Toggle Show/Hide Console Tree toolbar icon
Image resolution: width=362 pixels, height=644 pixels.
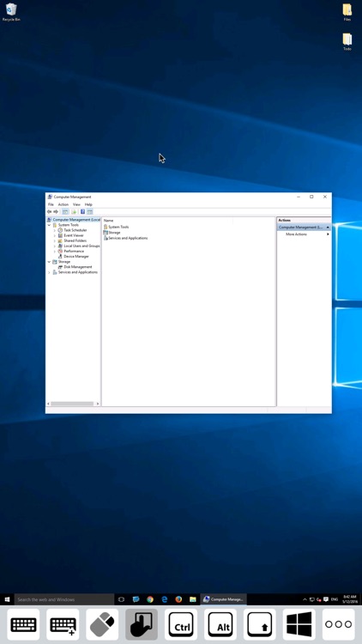pyautogui.click(x=65, y=211)
